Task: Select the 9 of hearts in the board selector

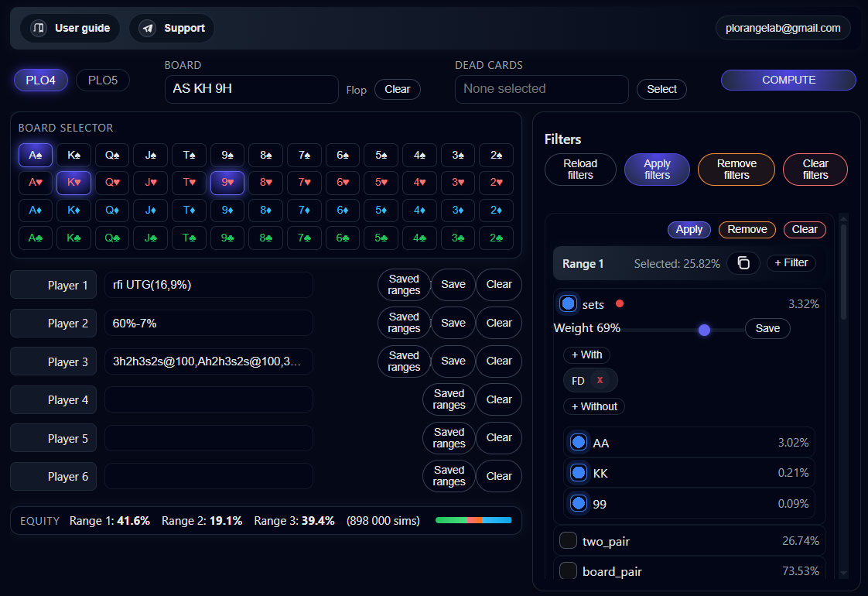Action: point(227,183)
